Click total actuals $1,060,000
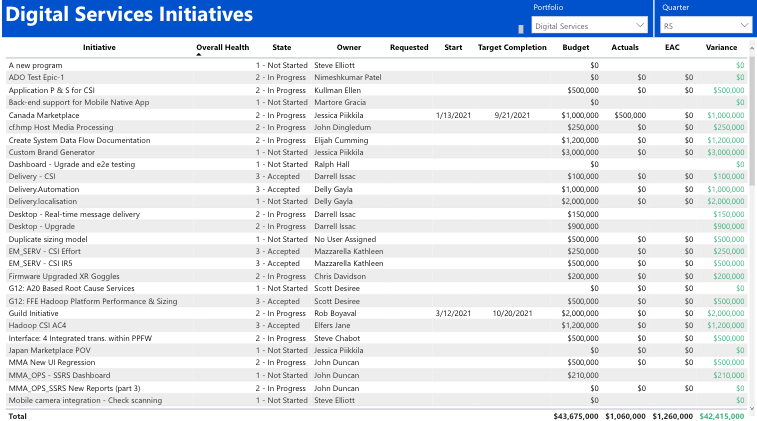This screenshot has height=421, width=757. [x=625, y=416]
